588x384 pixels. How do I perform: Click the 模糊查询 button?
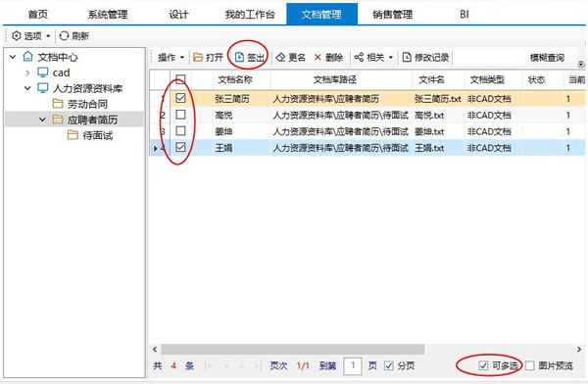click(x=547, y=58)
